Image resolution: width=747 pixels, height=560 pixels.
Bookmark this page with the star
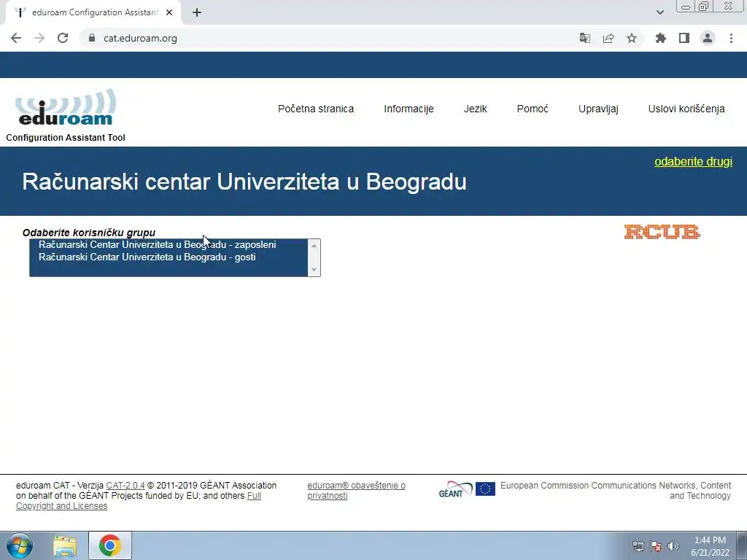(632, 38)
